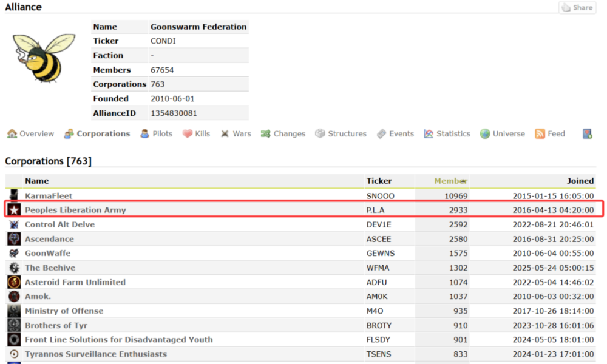The height and width of the screenshot is (364, 607).
Task: Click the Asteroid Farm Unlimited logo
Action: (x=13, y=282)
